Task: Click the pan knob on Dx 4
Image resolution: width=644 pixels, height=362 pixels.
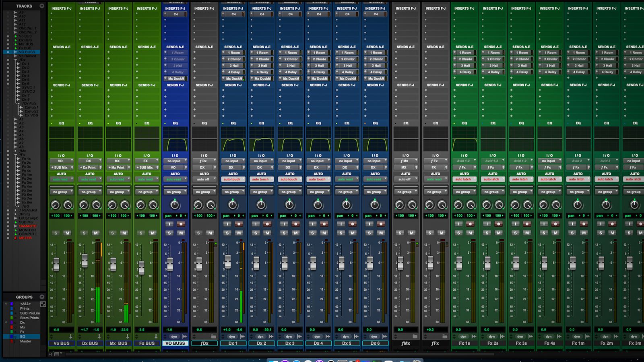Action: point(318,205)
